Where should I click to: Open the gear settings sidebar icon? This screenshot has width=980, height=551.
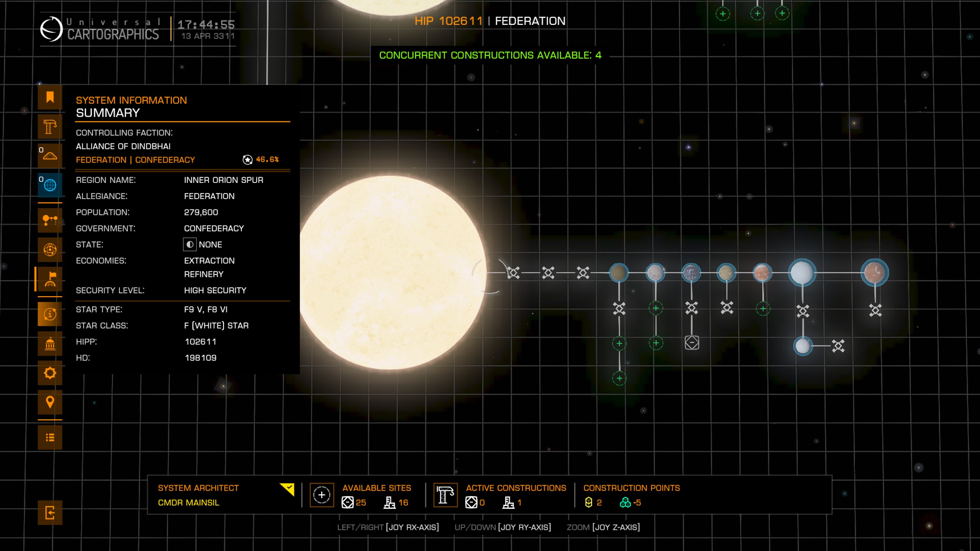click(50, 373)
